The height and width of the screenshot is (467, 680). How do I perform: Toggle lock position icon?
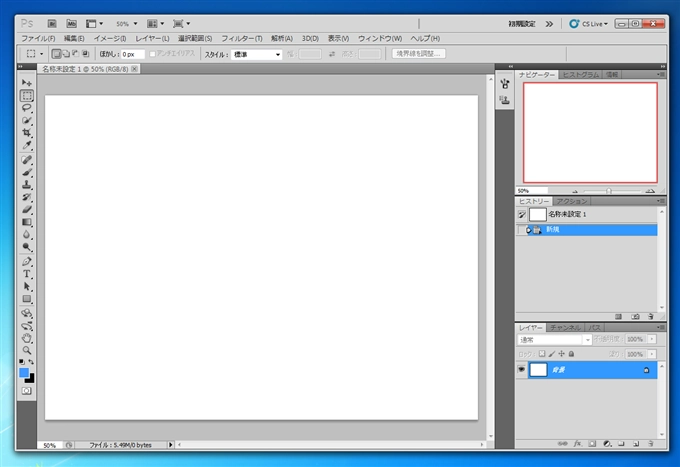pos(562,354)
